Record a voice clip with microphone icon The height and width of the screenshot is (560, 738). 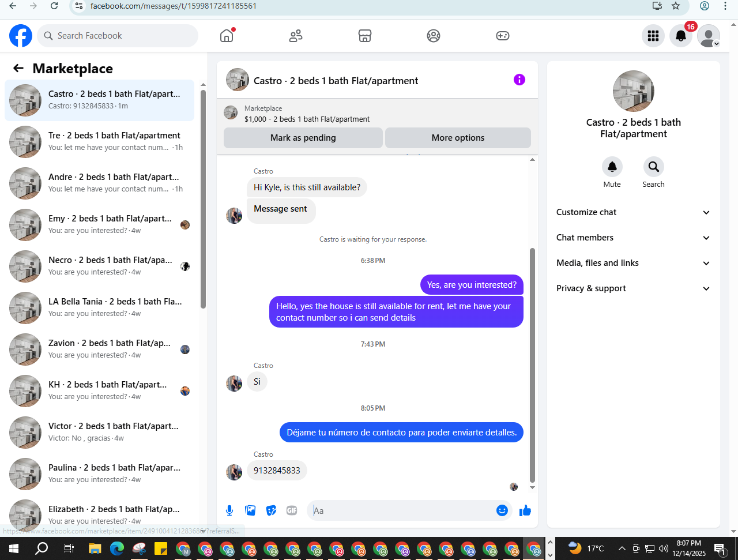click(229, 510)
